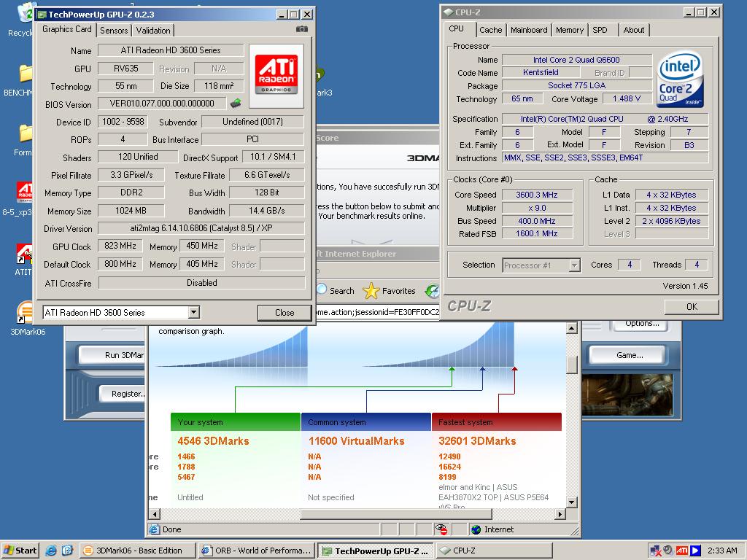
Task: Click the Common system header in comparison
Action: point(366,422)
